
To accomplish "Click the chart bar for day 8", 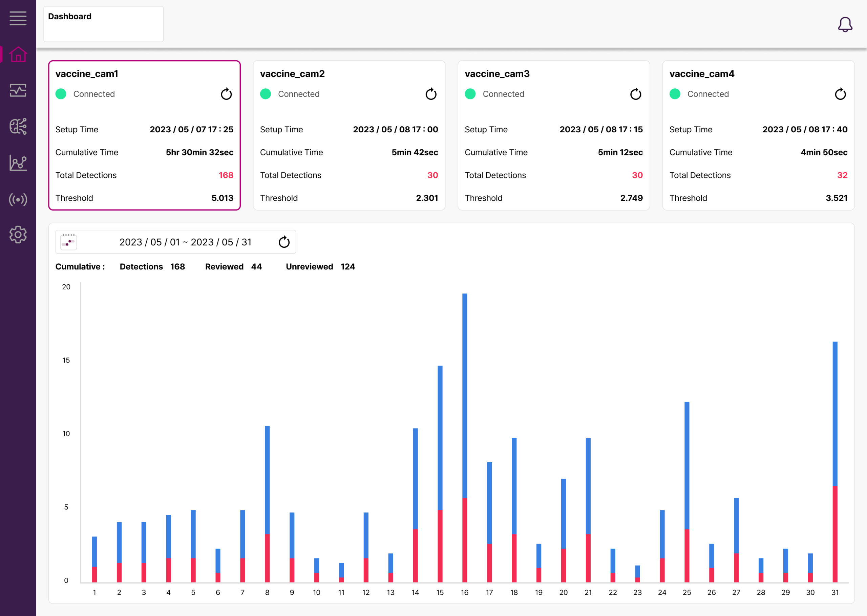I will tap(267, 504).
